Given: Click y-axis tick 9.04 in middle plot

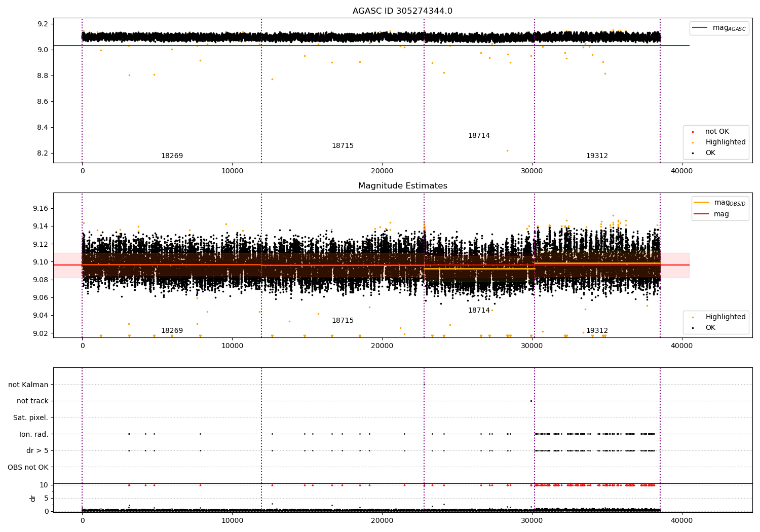Looking at the screenshot, I should pyautogui.click(x=41, y=316).
